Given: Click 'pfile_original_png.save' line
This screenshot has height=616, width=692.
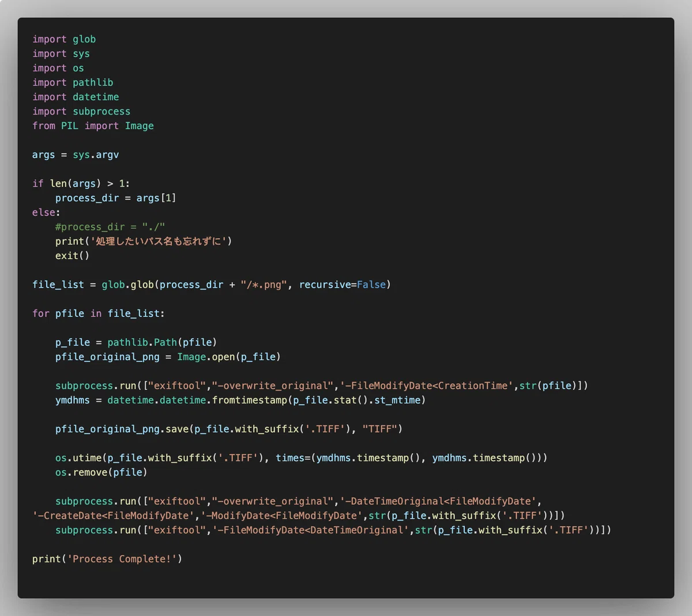Looking at the screenshot, I should 229,429.
